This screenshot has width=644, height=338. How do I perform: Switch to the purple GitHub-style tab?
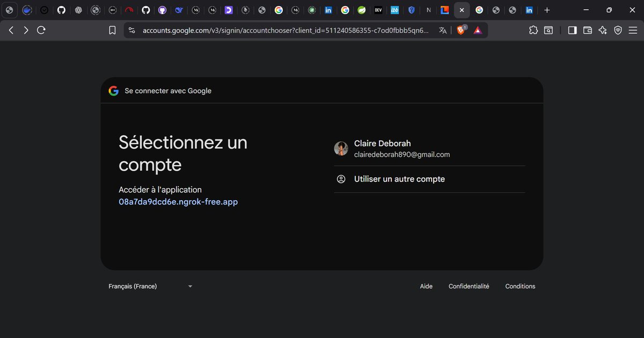coord(162,10)
